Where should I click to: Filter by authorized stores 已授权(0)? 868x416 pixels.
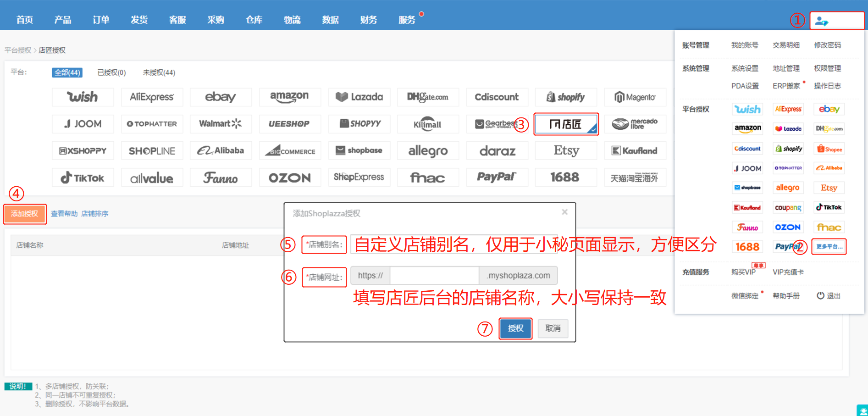click(x=111, y=72)
